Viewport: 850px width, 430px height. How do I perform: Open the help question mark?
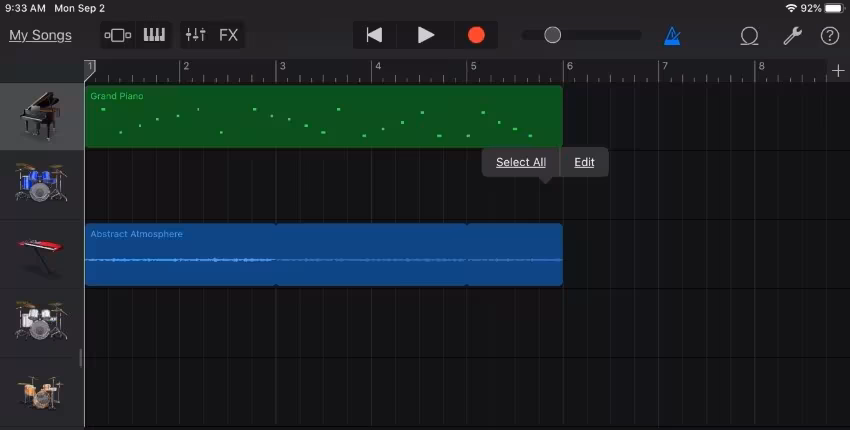(x=829, y=35)
